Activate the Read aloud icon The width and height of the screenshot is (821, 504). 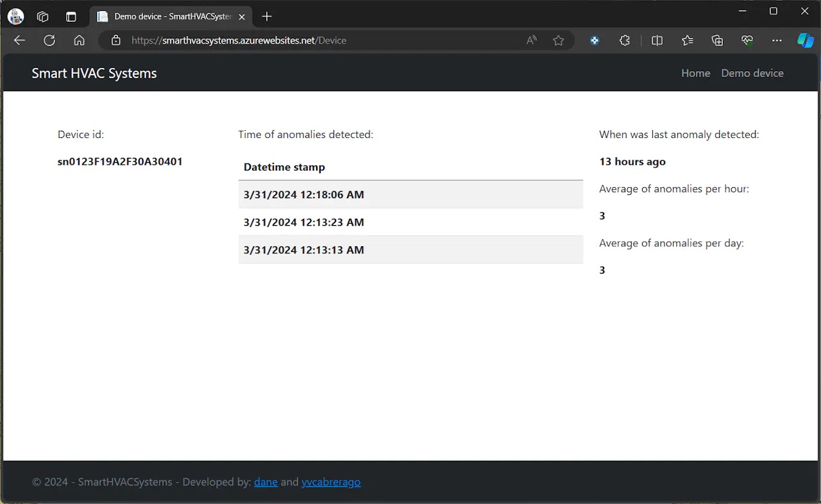pos(531,40)
